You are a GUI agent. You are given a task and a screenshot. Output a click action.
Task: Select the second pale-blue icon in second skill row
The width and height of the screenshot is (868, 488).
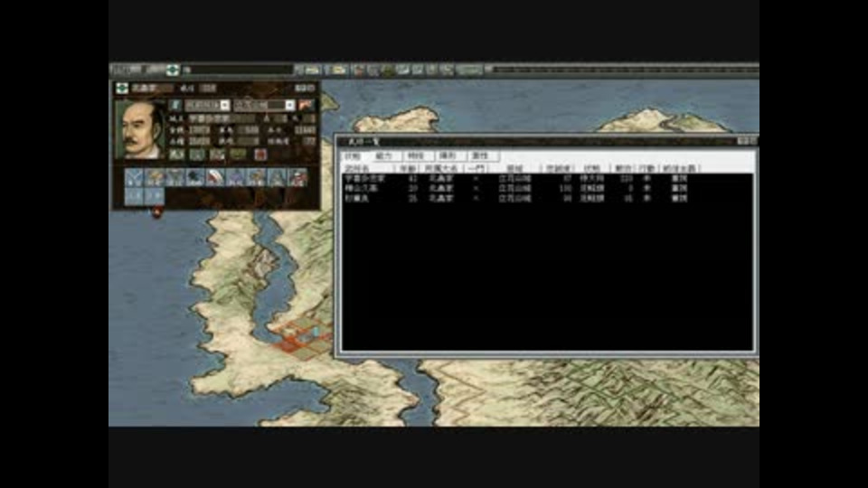[x=155, y=196]
